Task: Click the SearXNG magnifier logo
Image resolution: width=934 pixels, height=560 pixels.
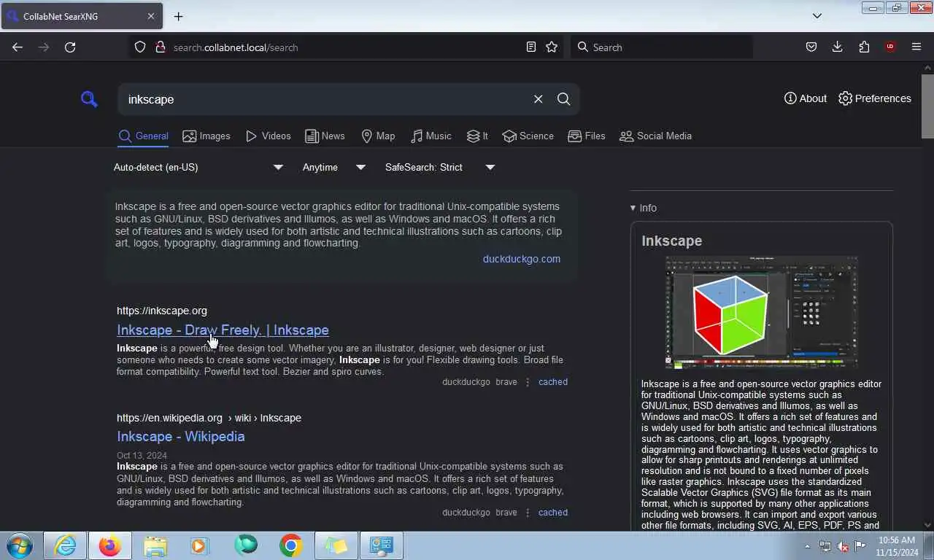Action: coord(89,99)
